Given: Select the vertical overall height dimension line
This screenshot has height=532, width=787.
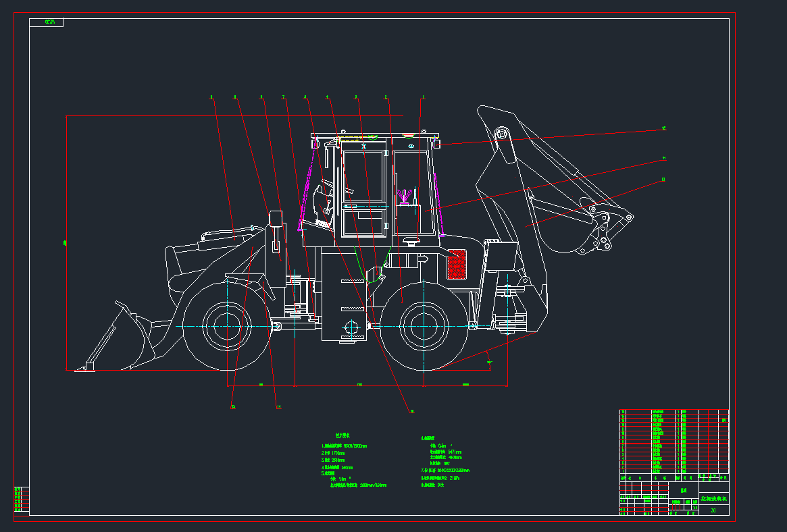Looking at the screenshot, I should tap(66, 243).
